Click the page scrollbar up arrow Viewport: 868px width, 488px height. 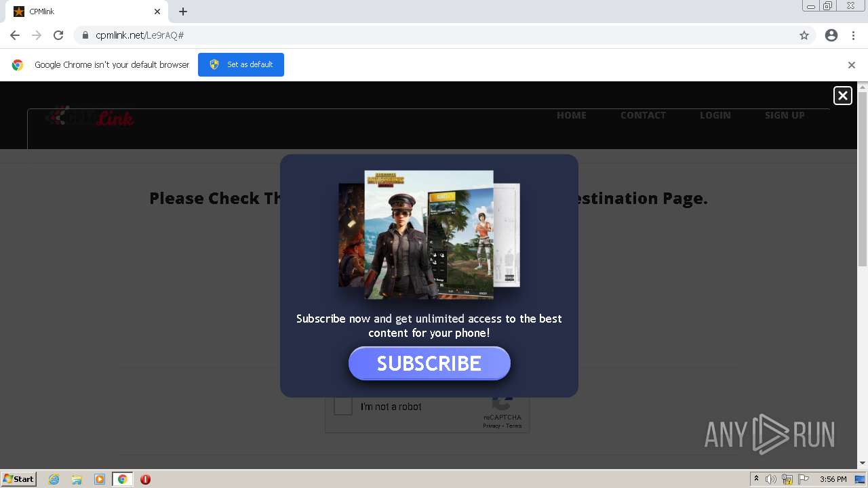coord(863,87)
